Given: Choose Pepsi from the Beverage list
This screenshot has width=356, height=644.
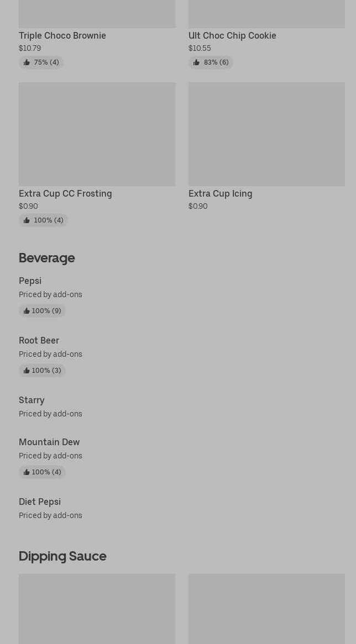Looking at the screenshot, I should [x=30, y=281].
